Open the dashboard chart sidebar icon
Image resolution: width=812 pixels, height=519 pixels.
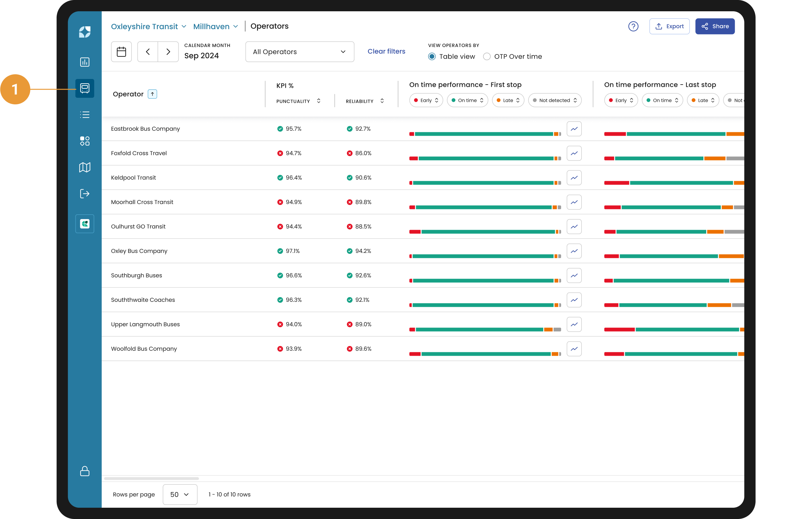point(85,62)
